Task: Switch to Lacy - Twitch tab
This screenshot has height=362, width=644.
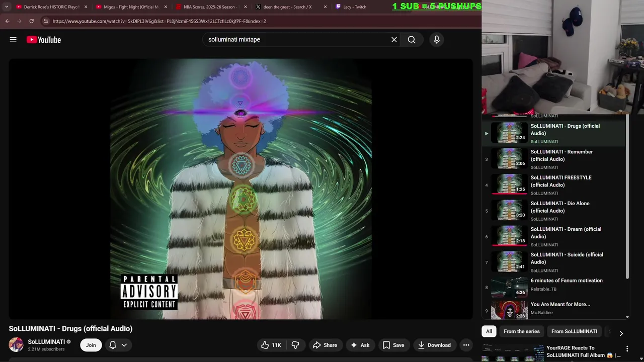Action: tap(355, 7)
